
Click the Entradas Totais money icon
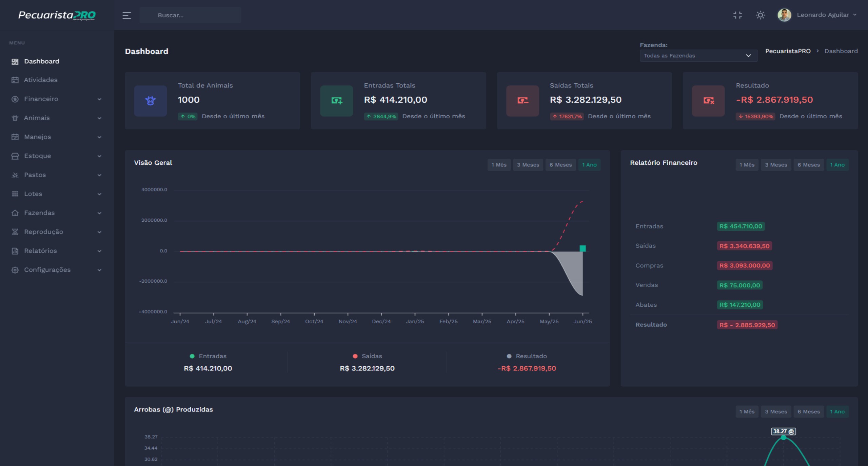336,101
